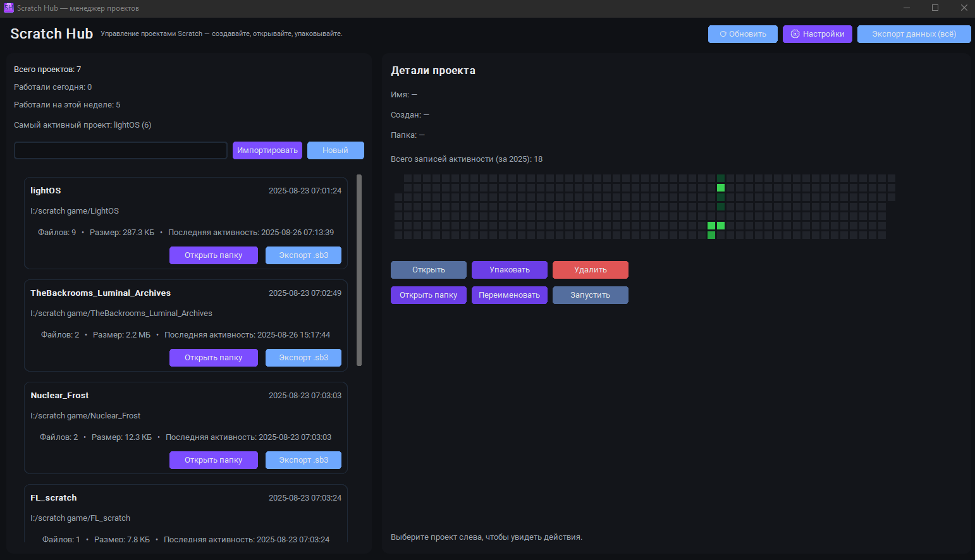
Task: Click the Scratch Hub app icon in title bar
Action: (x=9, y=8)
